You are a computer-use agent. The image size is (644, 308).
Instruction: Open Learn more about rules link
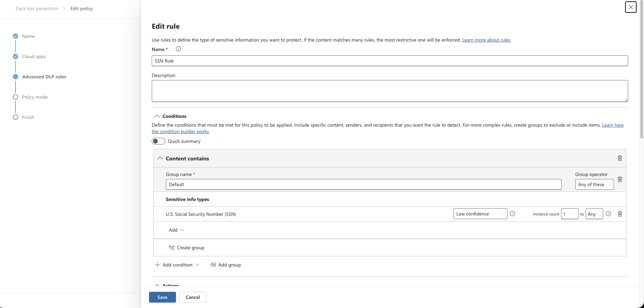[486, 40]
